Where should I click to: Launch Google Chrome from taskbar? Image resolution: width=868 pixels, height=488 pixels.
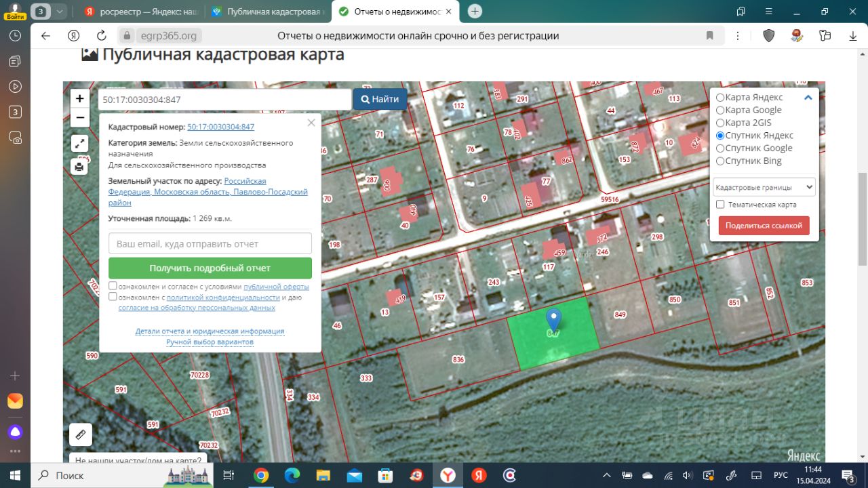pyautogui.click(x=261, y=475)
